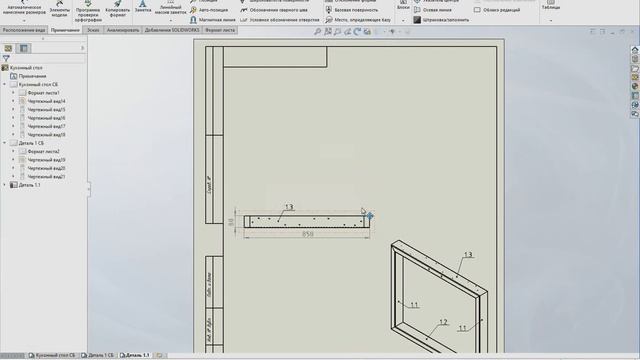Select the Базовая поверхность tool
Screen dimensions: 640x360
[x=351, y=10]
